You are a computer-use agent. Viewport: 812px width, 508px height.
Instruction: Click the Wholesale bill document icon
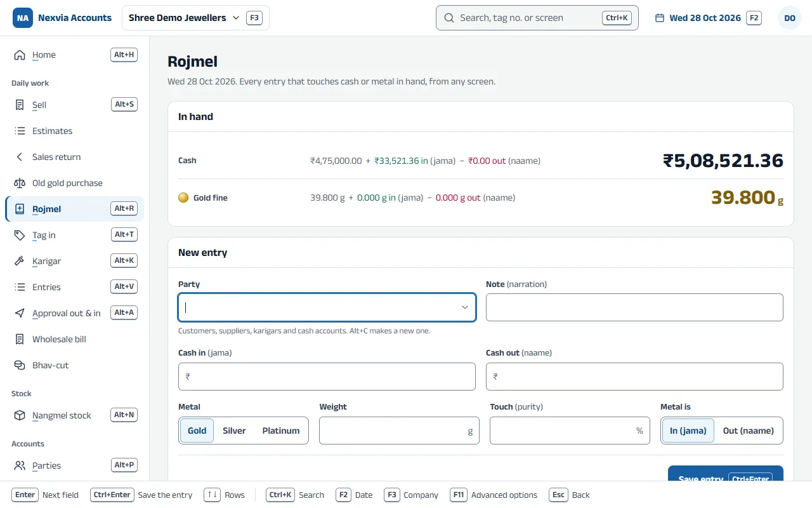[x=20, y=339]
